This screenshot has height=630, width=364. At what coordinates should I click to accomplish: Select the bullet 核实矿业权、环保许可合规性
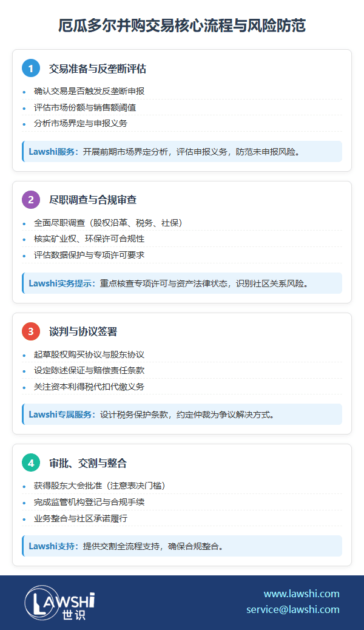coord(89,239)
